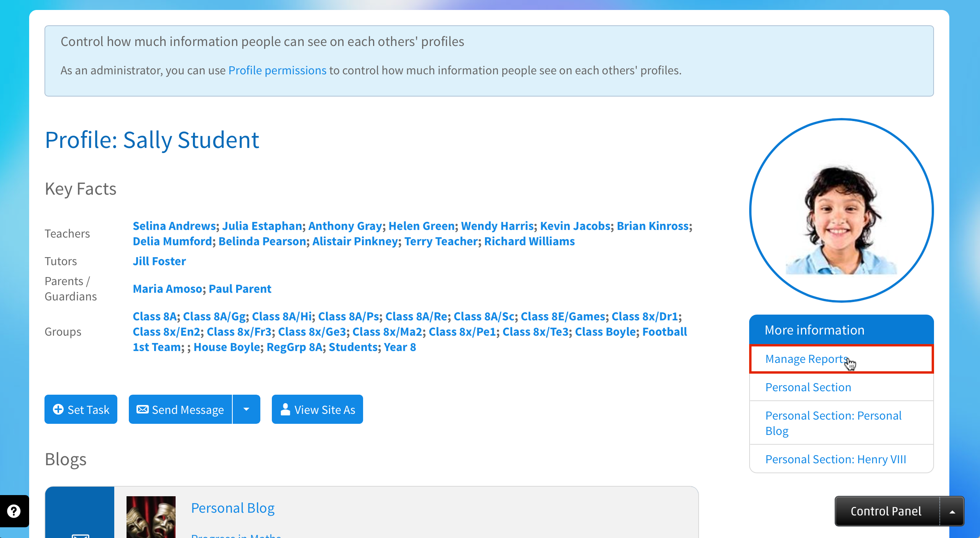This screenshot has width=980, height=538.
Task: Open Terry Teacher's profile
Action: pos(441,241)
